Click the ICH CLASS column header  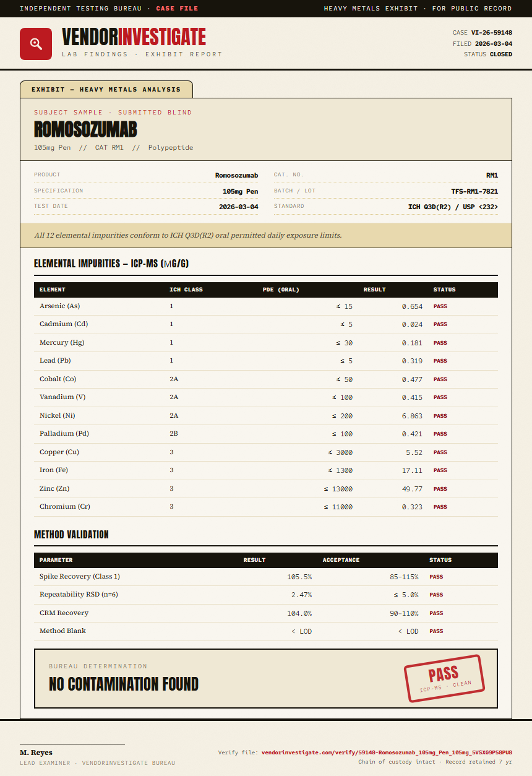pos(186,290)
